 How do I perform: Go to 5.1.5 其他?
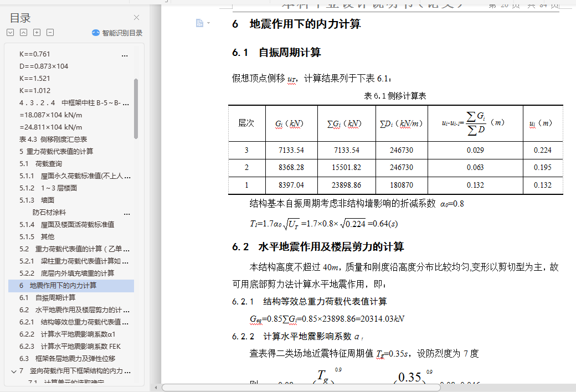coord(37,236)
